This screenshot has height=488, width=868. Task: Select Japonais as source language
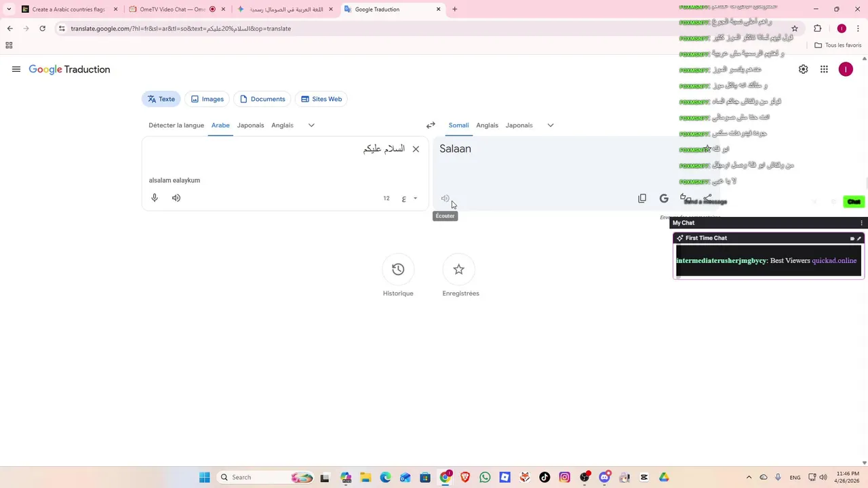(x=250, y=125)
